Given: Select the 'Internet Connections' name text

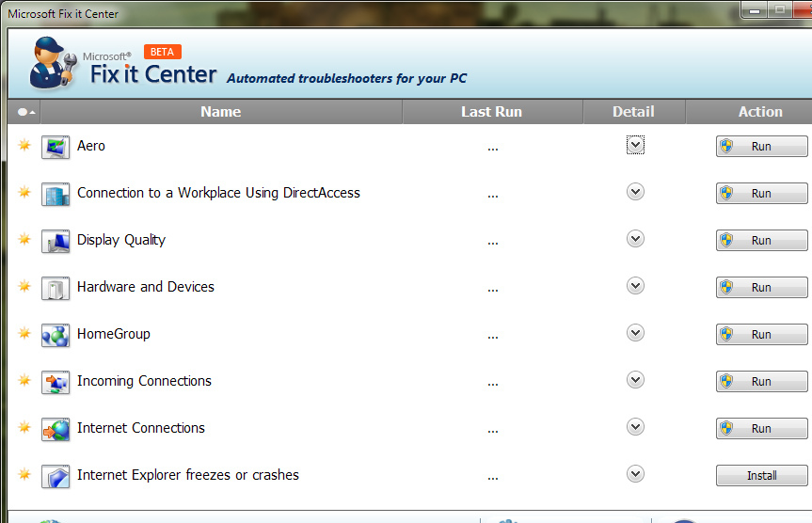Looking at the screenshot, I should click(141, 428).
